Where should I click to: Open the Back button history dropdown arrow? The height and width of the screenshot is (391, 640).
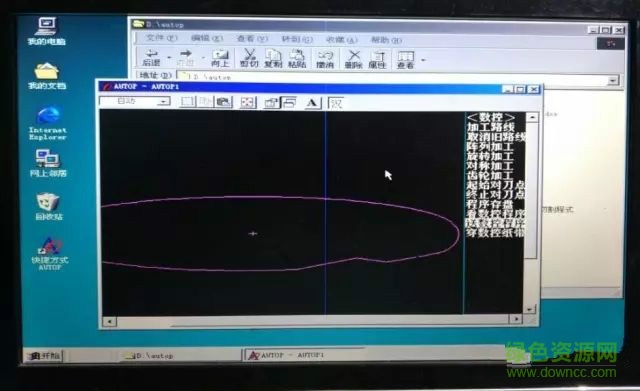coord(169,58)
